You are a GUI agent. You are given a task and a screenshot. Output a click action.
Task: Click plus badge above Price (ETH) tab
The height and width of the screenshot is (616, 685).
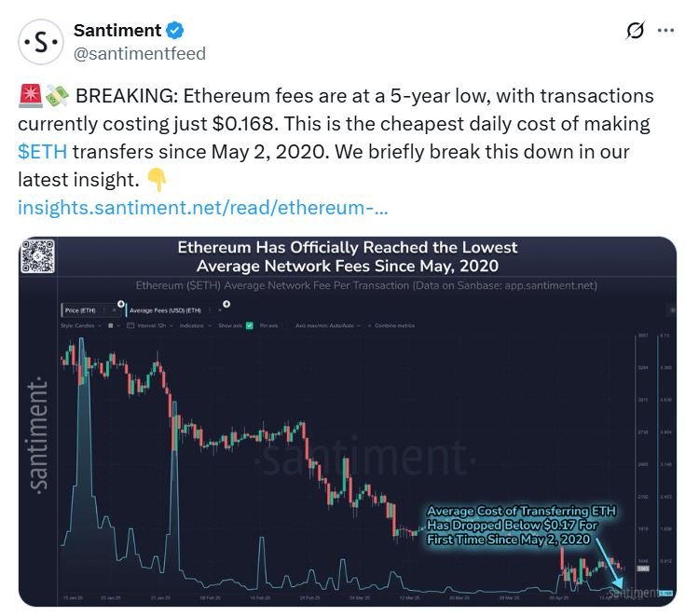point(121,303)
